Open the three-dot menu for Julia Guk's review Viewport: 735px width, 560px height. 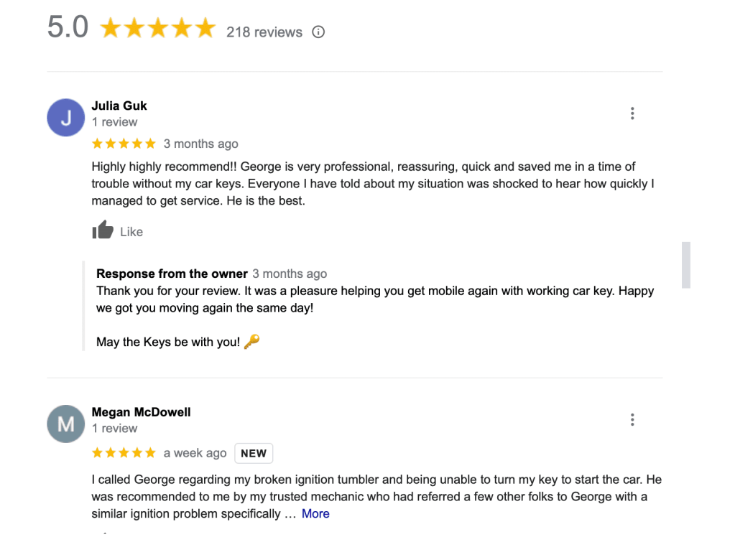click(x=632, y=113)
